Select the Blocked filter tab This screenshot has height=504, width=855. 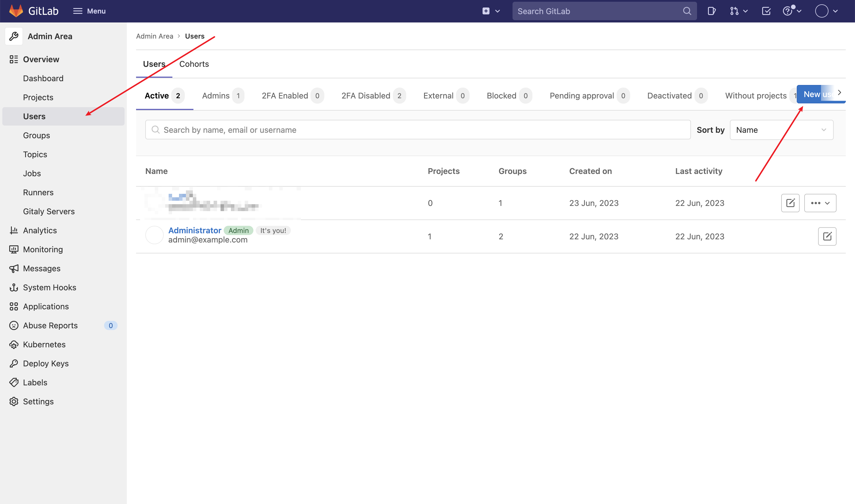(509, 96)
